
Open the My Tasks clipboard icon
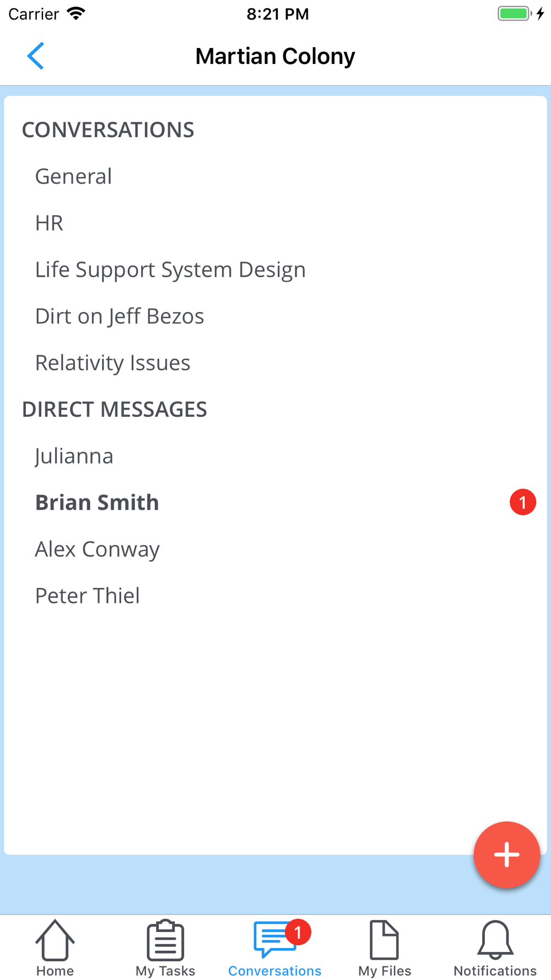(x=165, y=940)
